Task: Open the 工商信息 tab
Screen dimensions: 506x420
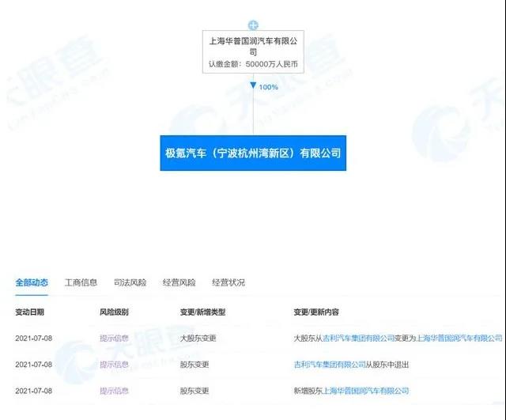Action: coord(81,282)
